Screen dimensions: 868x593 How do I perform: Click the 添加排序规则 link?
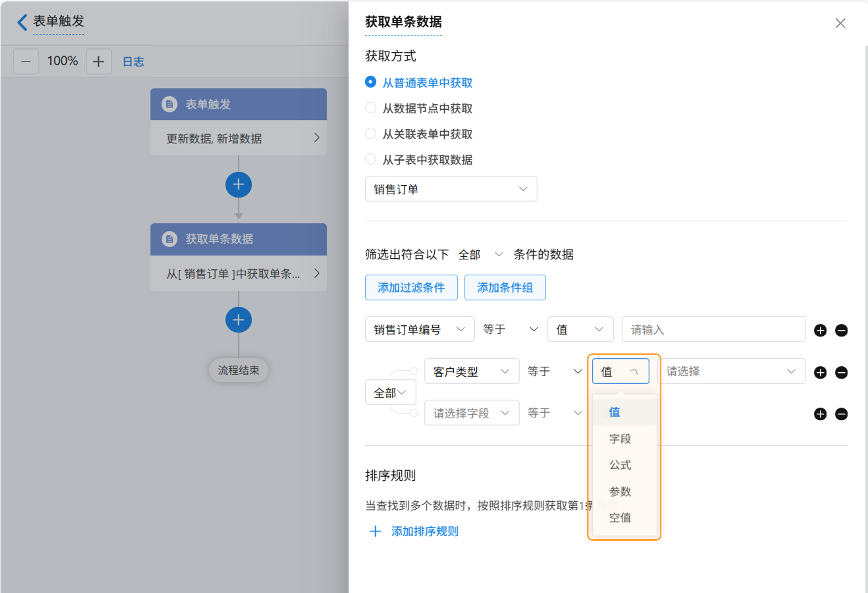tap(424, 531)
